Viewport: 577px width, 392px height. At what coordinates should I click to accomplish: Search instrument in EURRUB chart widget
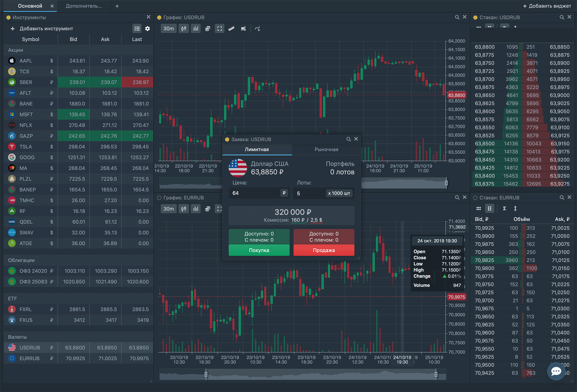tap(457, 197)
